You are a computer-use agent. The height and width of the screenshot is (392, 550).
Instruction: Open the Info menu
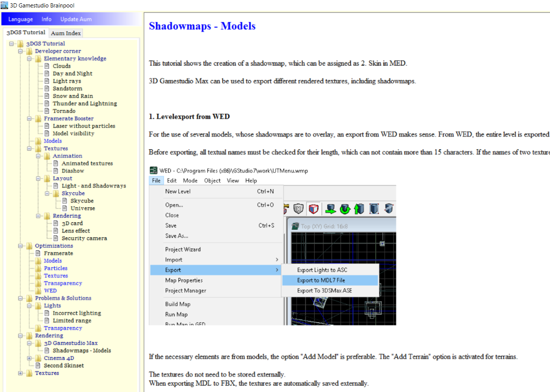46,19
